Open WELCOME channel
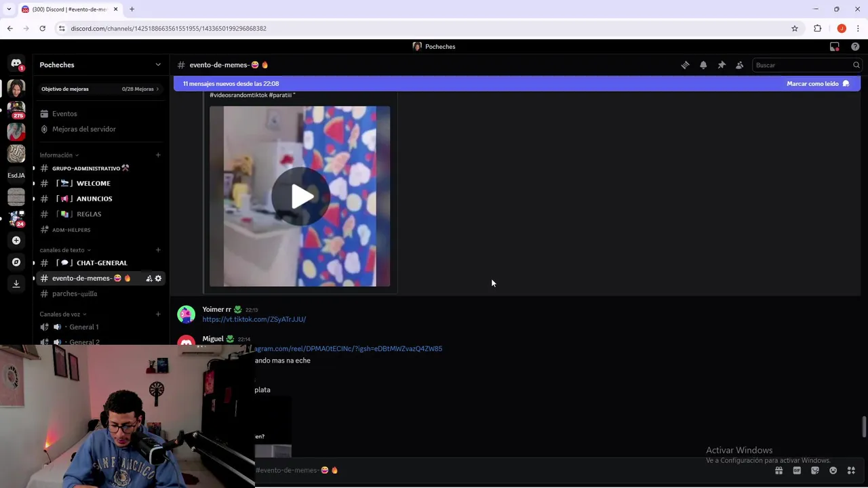 pos(100,184)
